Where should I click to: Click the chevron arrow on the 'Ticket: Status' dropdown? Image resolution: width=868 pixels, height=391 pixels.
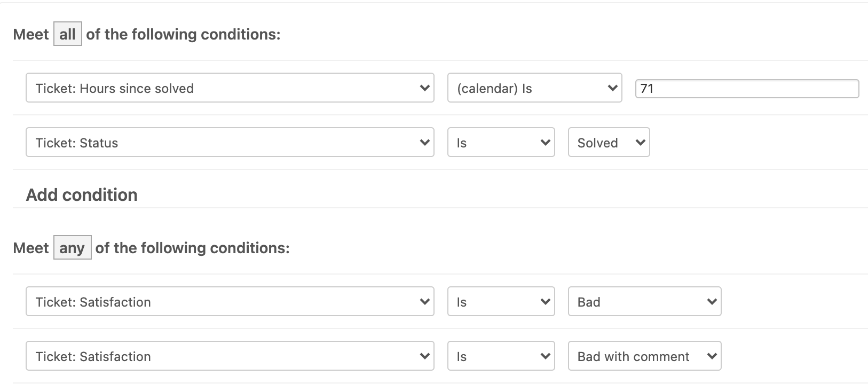coord(425,143)
